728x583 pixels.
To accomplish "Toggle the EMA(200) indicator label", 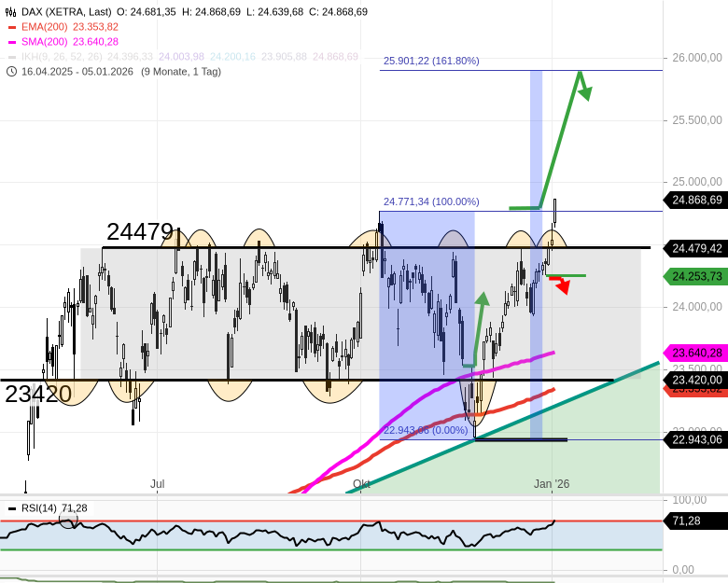I will point(56,27).
